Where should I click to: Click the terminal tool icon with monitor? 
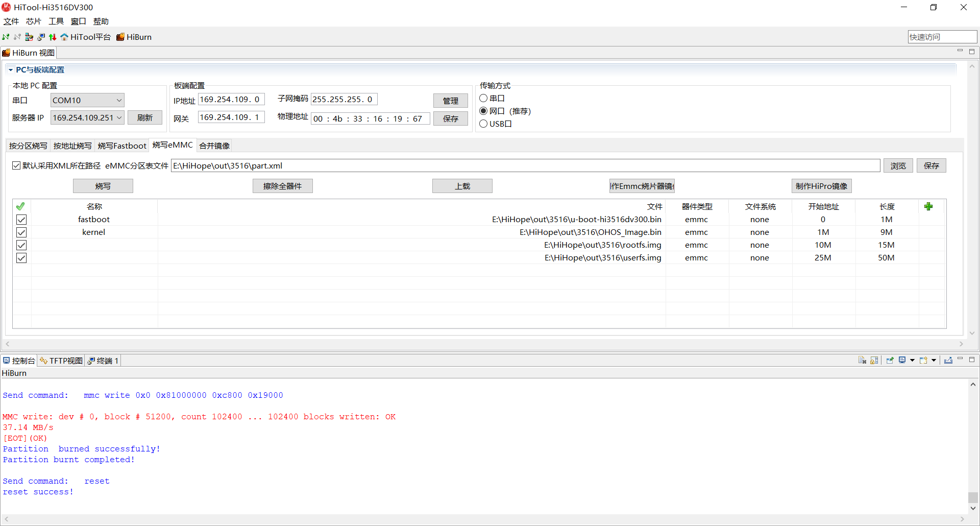(41, 37)
